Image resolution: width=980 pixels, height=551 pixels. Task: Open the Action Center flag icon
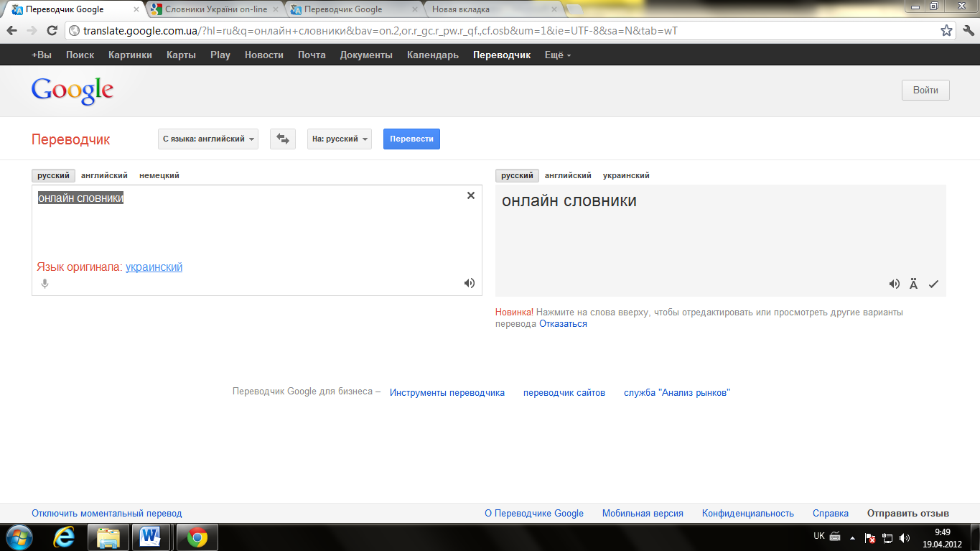pyautogui.click(x=869, y=537)
